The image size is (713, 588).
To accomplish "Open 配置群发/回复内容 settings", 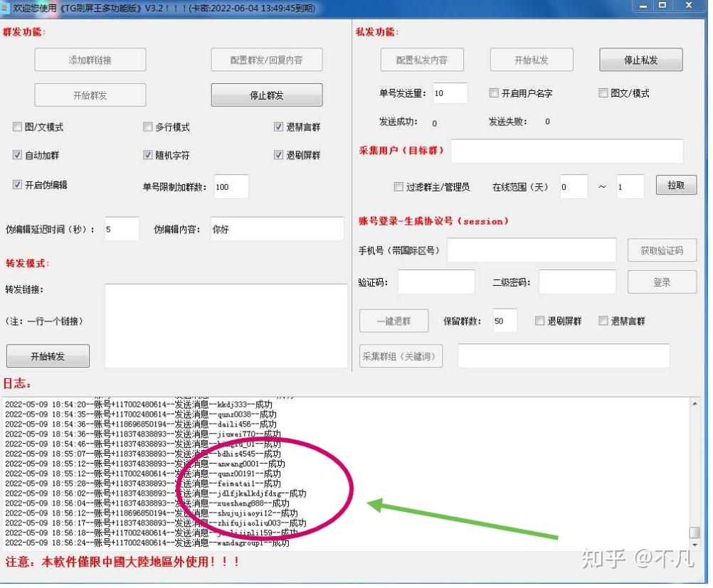I will coord(266,60).
